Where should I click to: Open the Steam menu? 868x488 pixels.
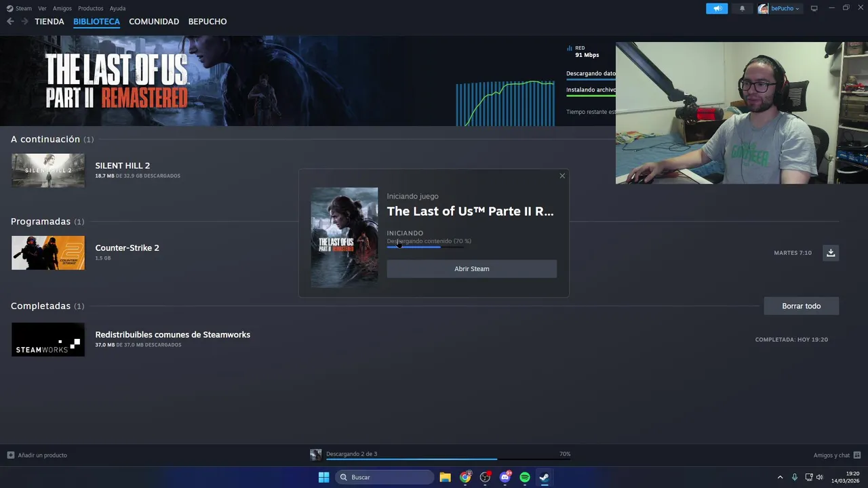pyautogui.click(x=19, y=8)
